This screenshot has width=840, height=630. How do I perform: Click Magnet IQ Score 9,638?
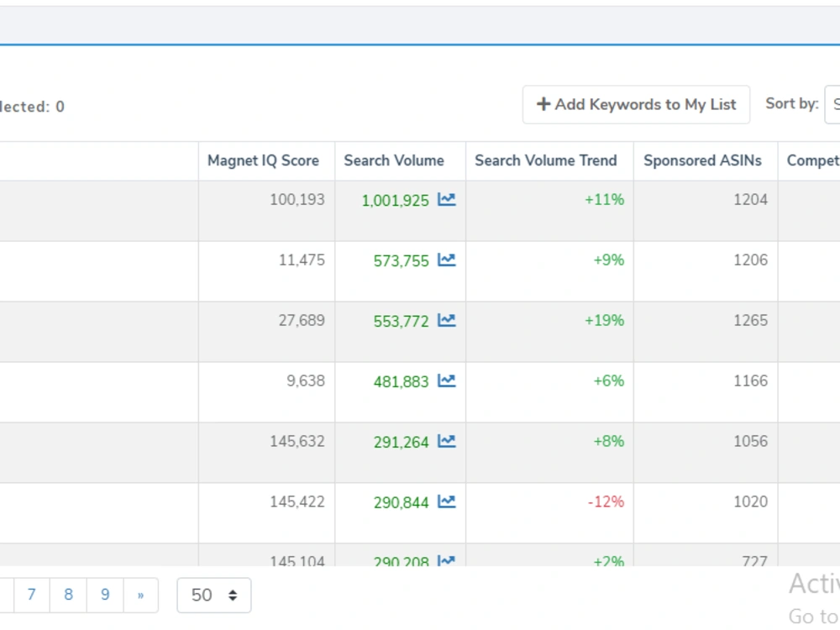(x=306, y=381)
